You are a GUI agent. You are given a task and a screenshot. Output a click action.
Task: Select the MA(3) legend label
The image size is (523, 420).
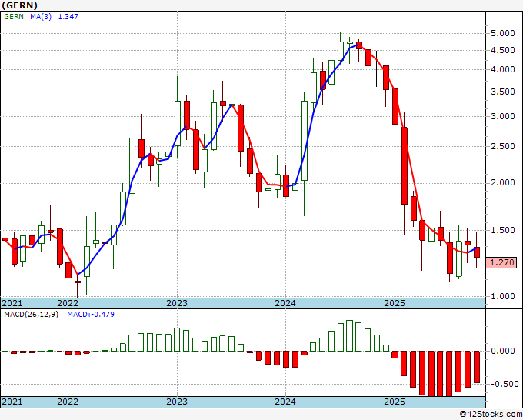click(x=41, y=16)
